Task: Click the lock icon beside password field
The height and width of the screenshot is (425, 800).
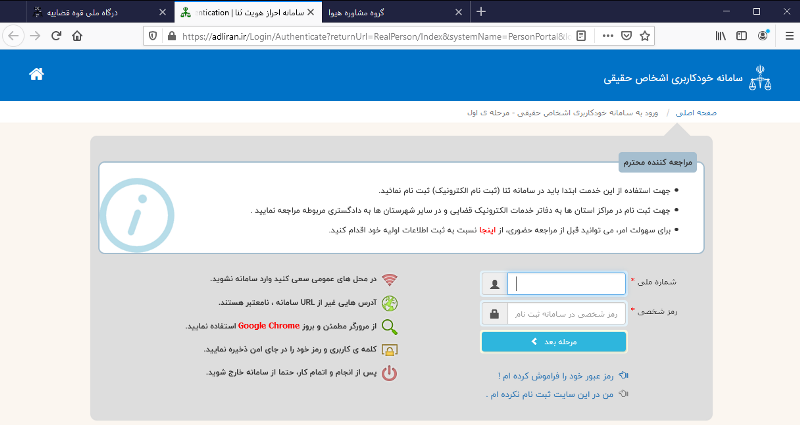Action: [x=494, y=314]
